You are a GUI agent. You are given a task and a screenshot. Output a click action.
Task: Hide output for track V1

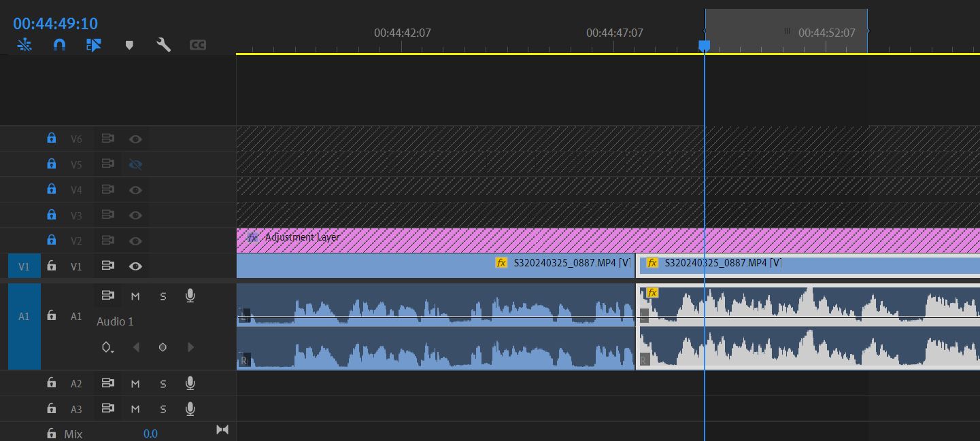coord(135,266)
